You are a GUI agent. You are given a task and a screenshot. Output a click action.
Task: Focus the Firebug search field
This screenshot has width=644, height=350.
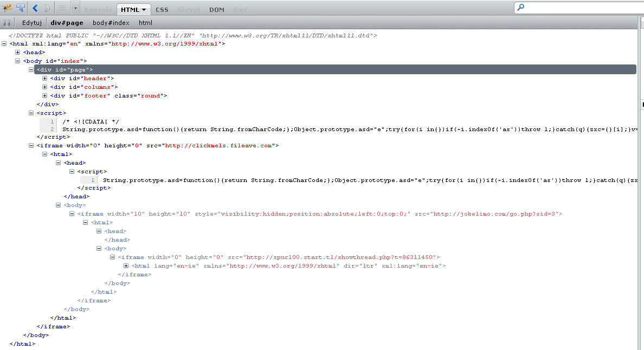[x=579, y=8]
